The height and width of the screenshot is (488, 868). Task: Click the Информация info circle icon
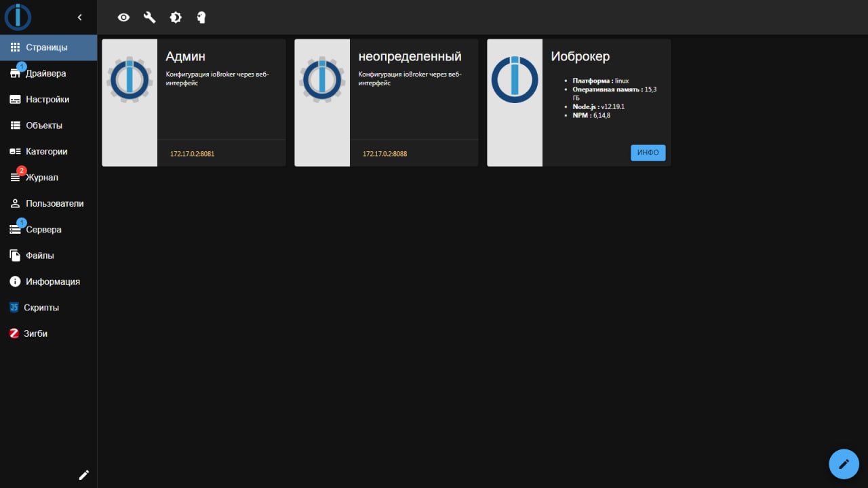pyautogui.click(x=15, y=281)
